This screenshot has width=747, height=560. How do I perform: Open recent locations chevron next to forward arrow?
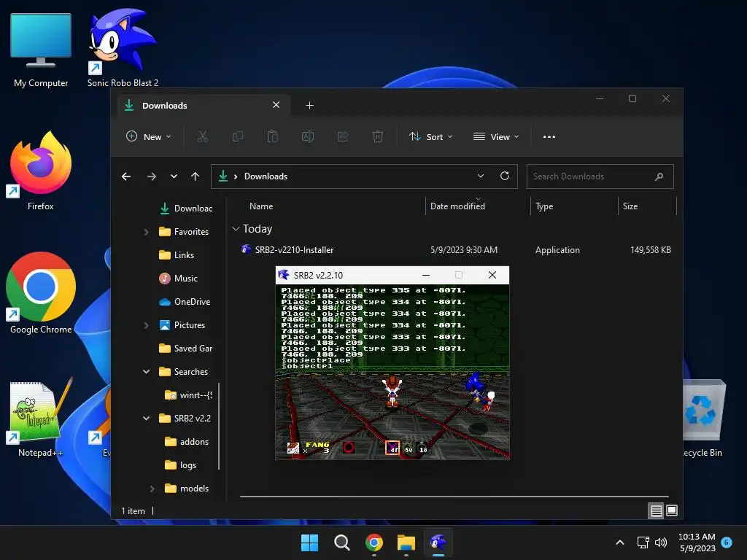click(x=174, y=176)
